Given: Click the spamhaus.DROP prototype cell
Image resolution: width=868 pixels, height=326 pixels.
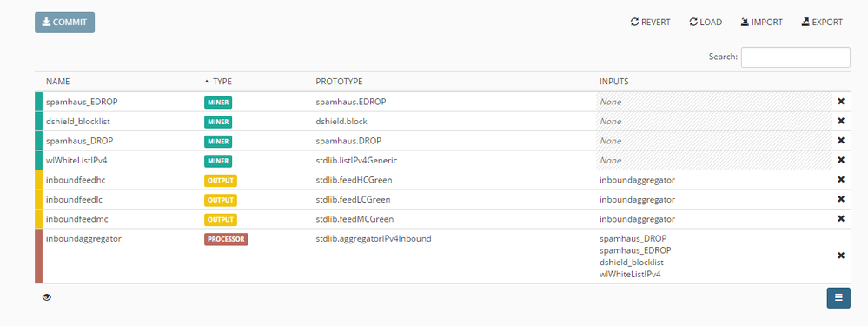Looking at the screenshot, I should pos(348,141).
